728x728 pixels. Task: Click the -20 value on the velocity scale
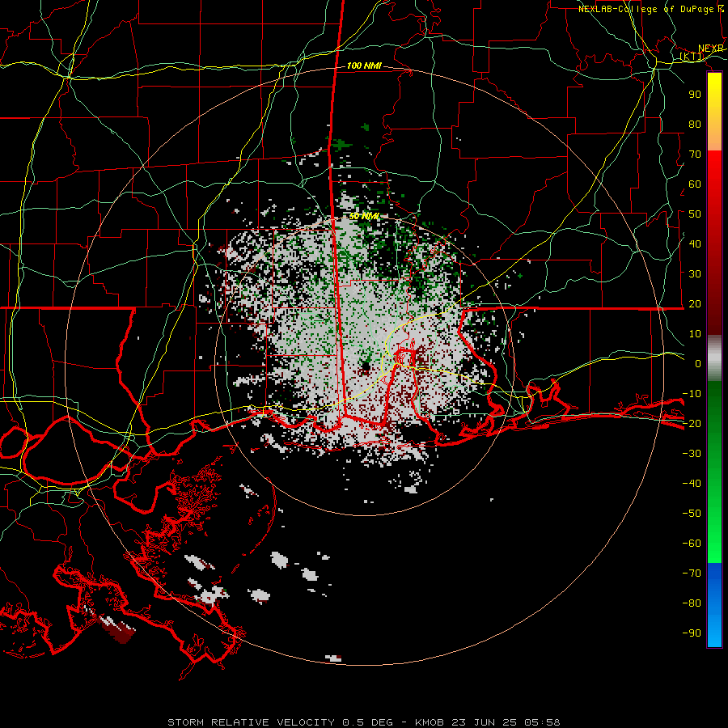click(692, 423)
